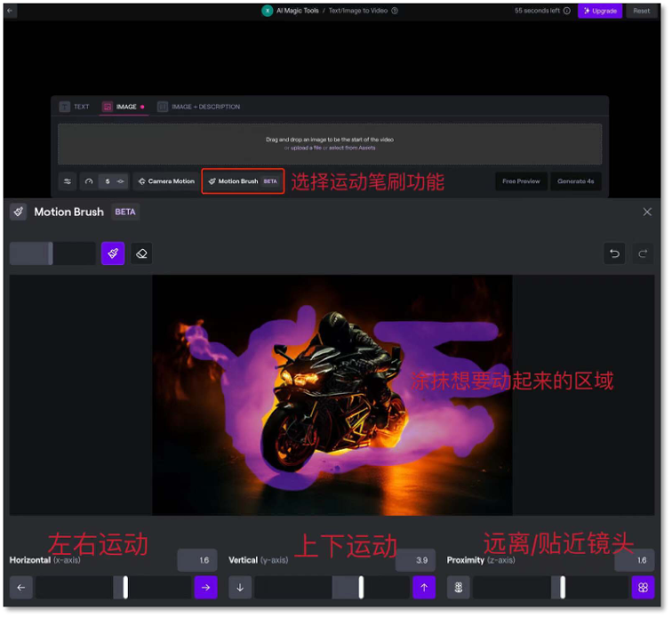
Task: Click the Motion Brush panel header icon
Action: (19, 212)
